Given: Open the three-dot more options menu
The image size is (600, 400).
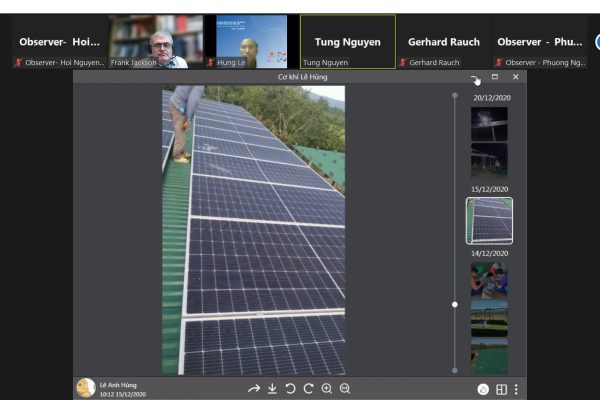Looking at the screenshot, I should click(x=517, y=389).
